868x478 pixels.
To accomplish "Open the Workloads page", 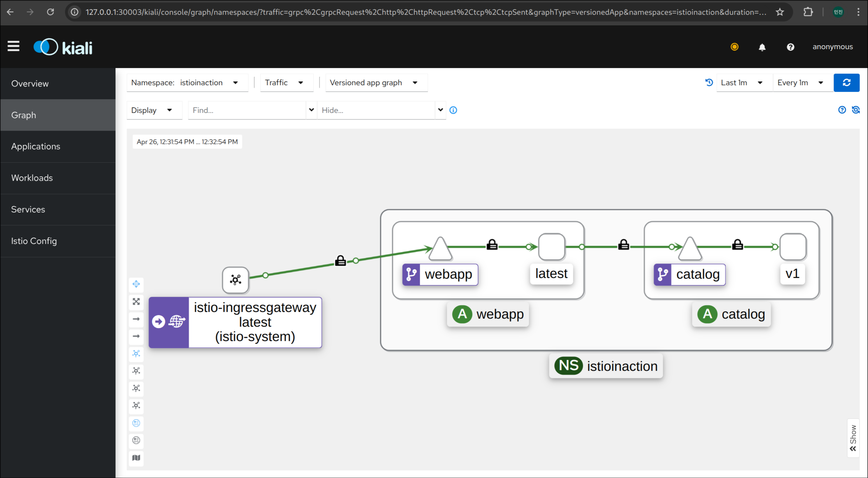I will click(58, 178).
